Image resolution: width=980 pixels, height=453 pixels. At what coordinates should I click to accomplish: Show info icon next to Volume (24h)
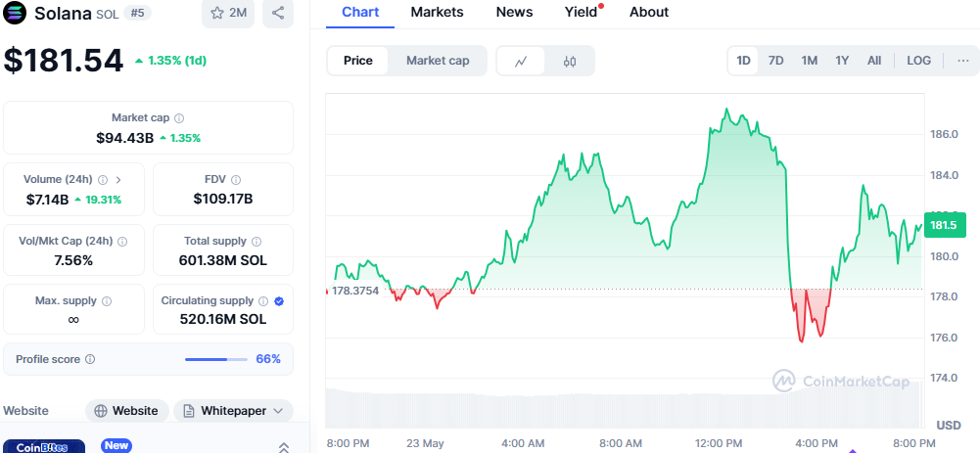[x=103, y=180]
